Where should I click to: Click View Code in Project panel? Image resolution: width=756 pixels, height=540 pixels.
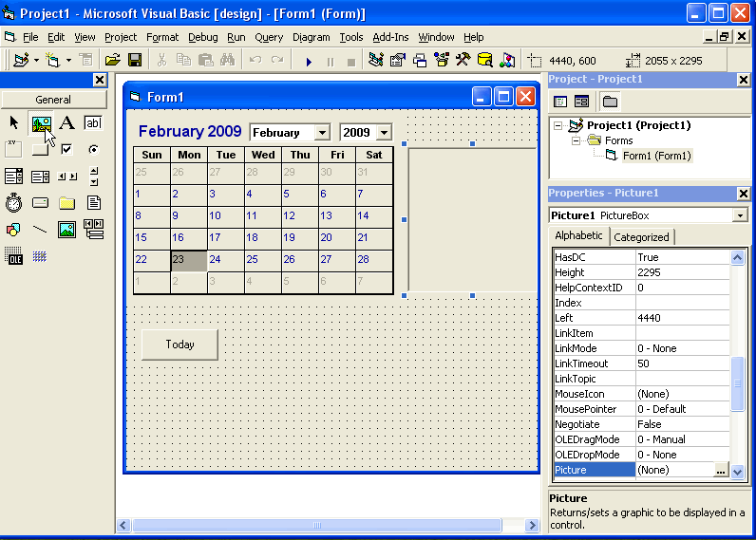(560, 102)
